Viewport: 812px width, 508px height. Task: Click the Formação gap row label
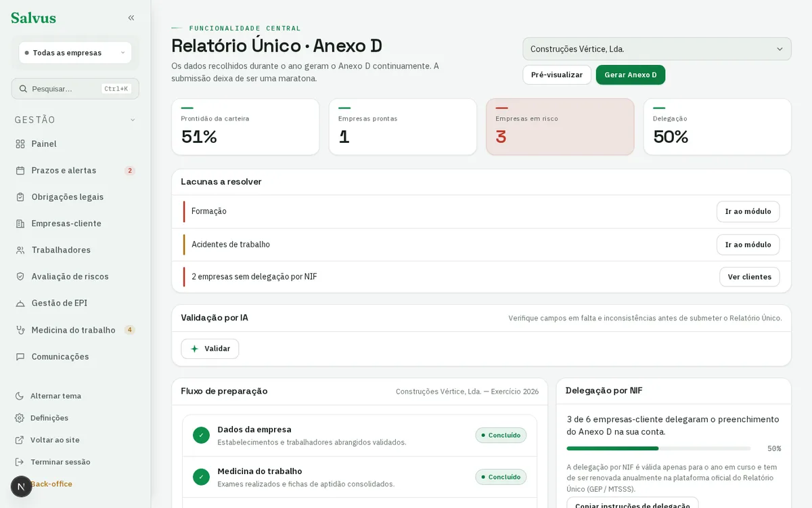click(209, 211)
